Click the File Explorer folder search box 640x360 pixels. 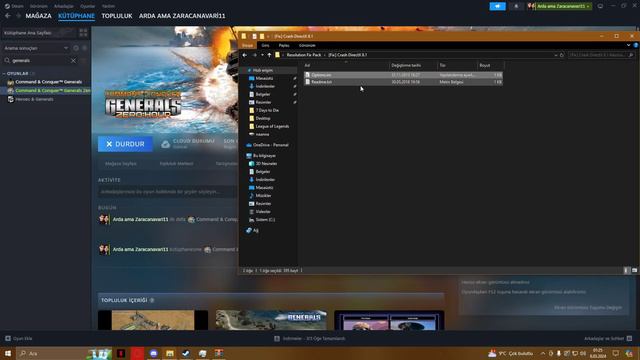601,55
